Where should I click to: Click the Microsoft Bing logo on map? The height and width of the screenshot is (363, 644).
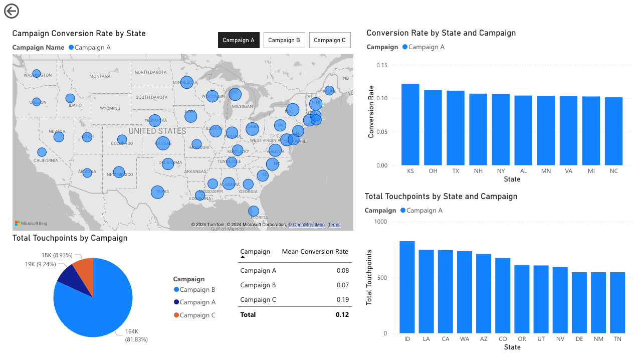(x=31, y=223)
